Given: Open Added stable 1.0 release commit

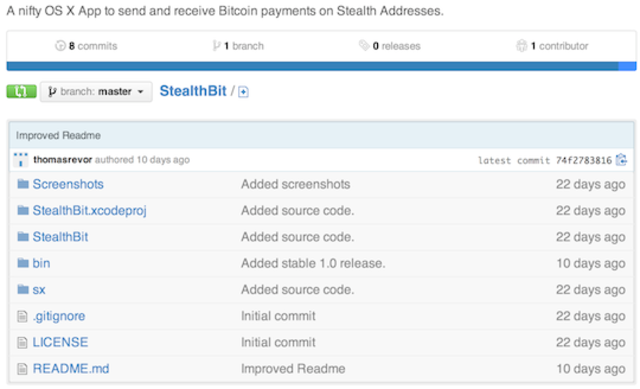Looking at the screenshot, I should pyautogui.click(x=313, y=263).
